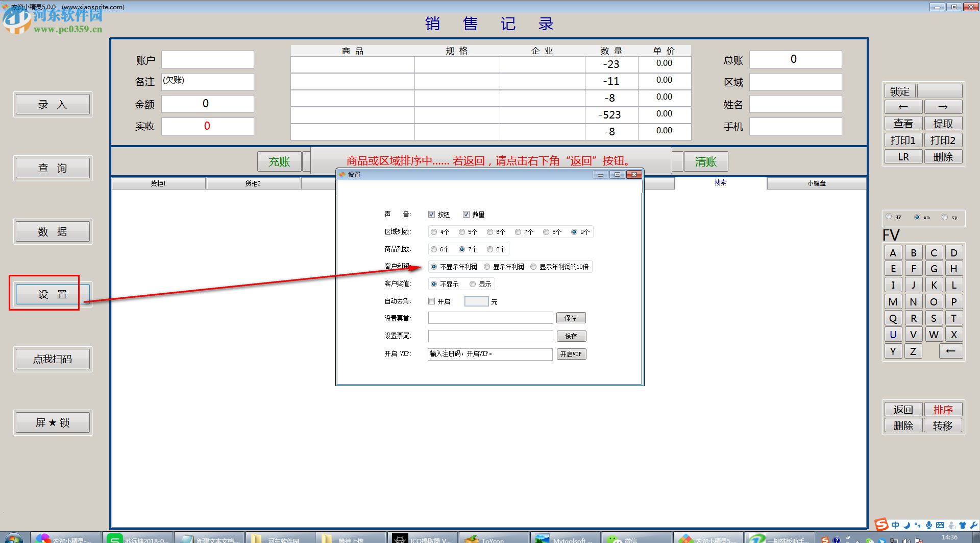Click the 打印1 button
The height and width of the screenshot is (543, 980).
tap(903, 140)
